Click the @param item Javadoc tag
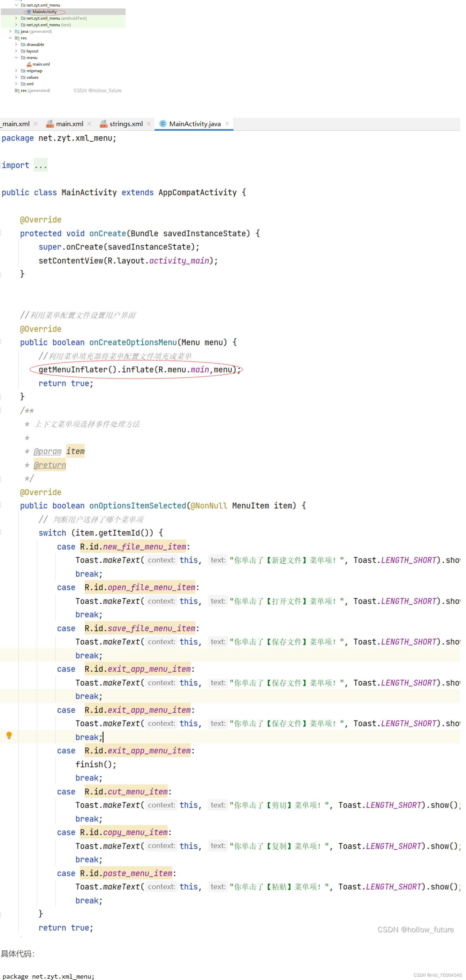This screenshot has height=980, width=466. 59,451
